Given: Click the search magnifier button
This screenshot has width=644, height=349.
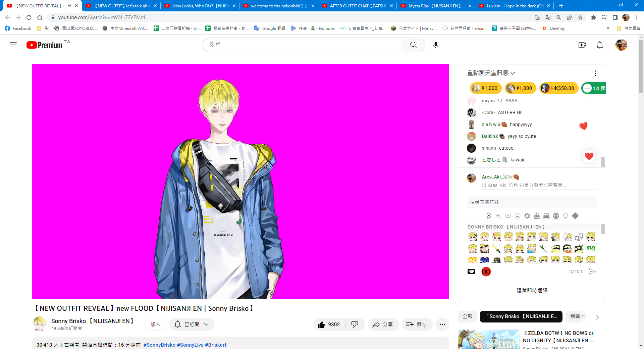Looking at the screenshot, I should click(413, 45).
